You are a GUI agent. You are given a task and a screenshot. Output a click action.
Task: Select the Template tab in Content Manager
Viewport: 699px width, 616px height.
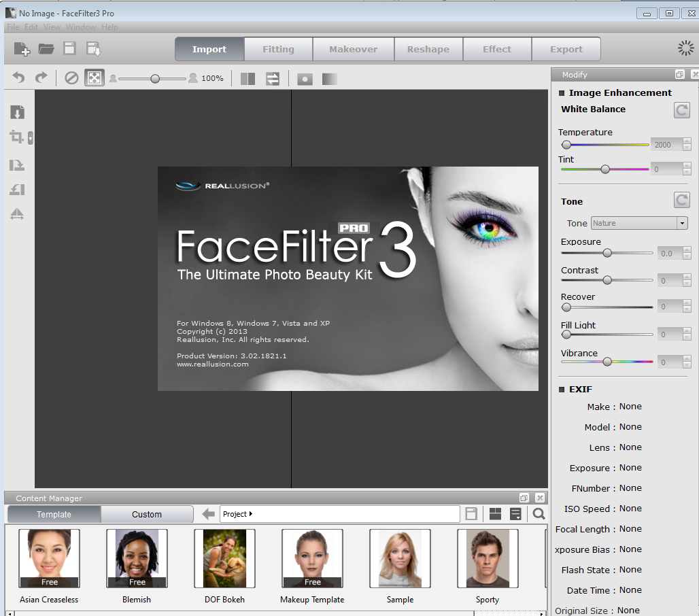(x=54, y=514)
